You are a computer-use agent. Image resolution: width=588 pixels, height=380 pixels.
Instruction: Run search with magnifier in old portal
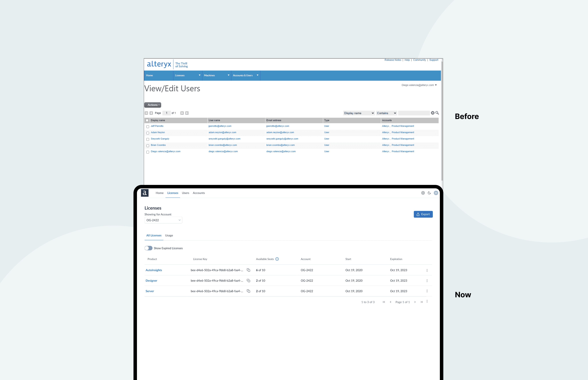tap(437, 113)
